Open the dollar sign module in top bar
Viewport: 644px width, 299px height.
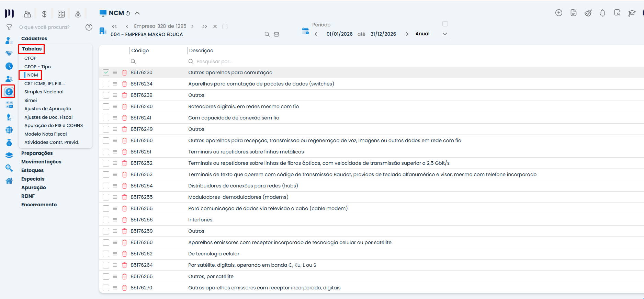pos(44,14)
